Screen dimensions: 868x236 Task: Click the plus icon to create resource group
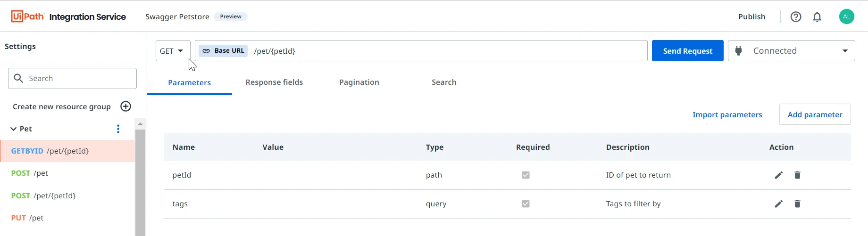125,106
